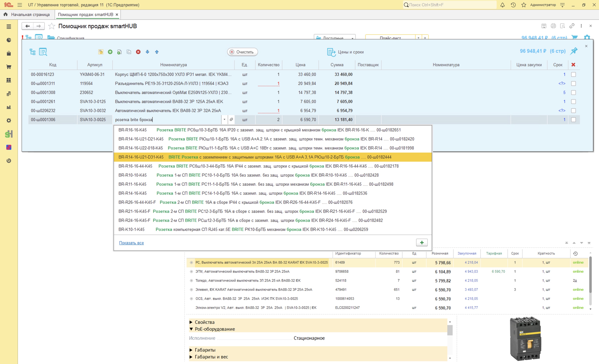The image size is (599, 364).
Task: Open the 1C main menu hamburger in title bar
Action: click(x=20, y=5)
